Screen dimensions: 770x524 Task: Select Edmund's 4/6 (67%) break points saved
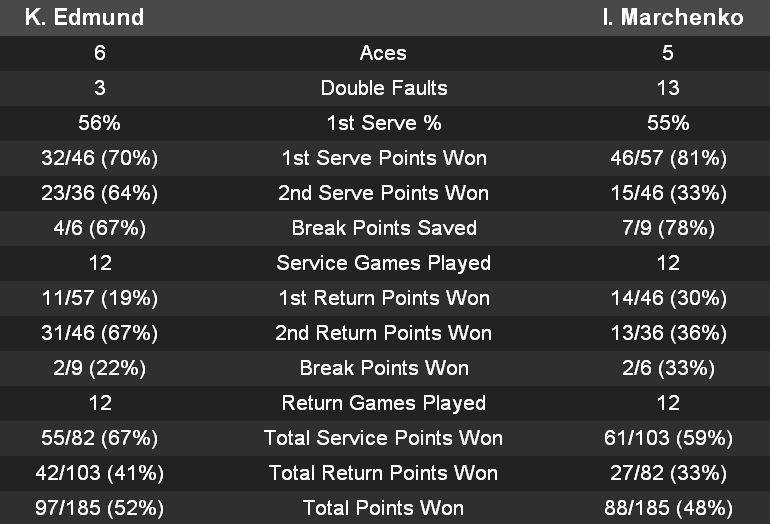[x=100, y=228]
